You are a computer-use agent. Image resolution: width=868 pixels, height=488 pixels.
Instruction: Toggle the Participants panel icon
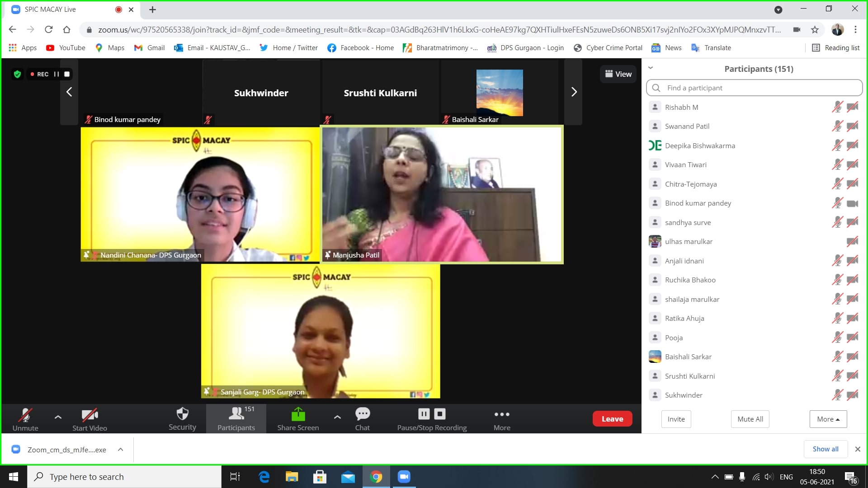(236, 414)
